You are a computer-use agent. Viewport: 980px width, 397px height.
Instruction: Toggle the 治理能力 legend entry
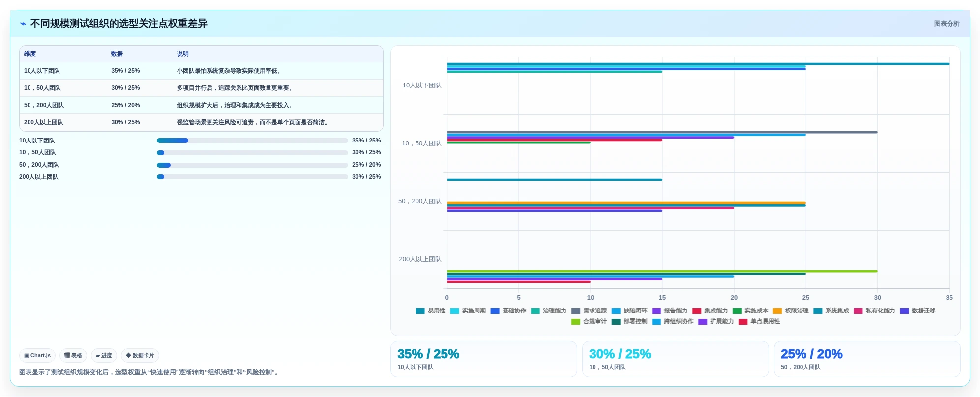coord(548,311)
